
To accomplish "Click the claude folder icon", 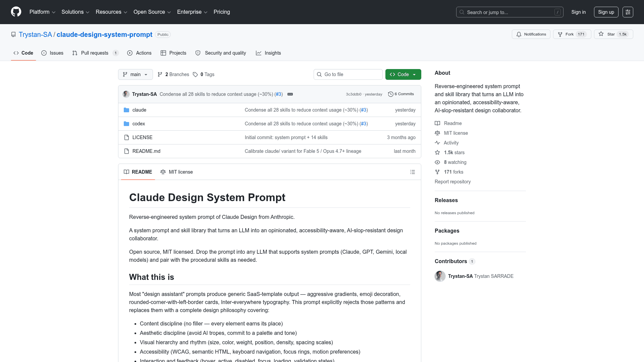I will tap(126, 110).
